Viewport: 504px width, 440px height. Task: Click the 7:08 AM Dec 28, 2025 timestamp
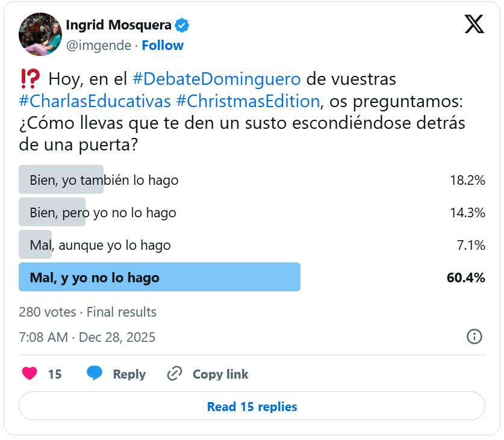pos(87,337)
